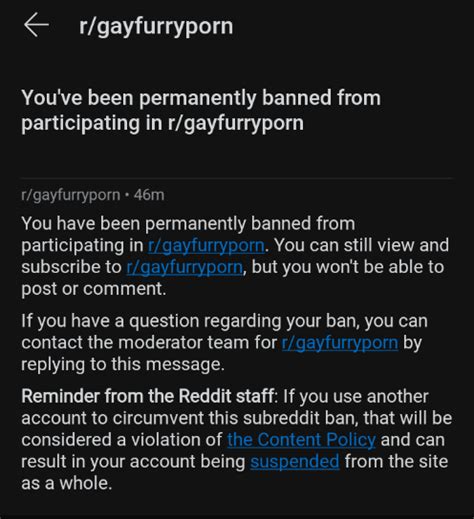Click the horizontal divider above the sender
This screenshot has height=519, width=474.
pos(237,179)
